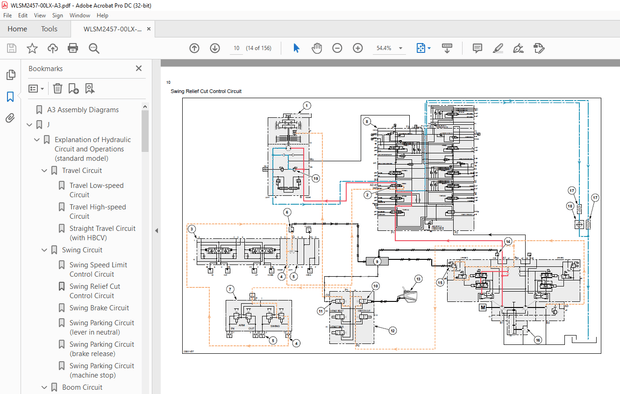Click the page number input field
The height and width of the screenshot is (394, 620).
coord(236,48)
